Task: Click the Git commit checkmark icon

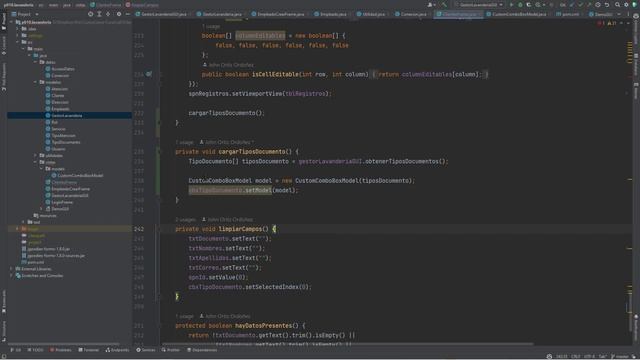Action: [580, 5]
